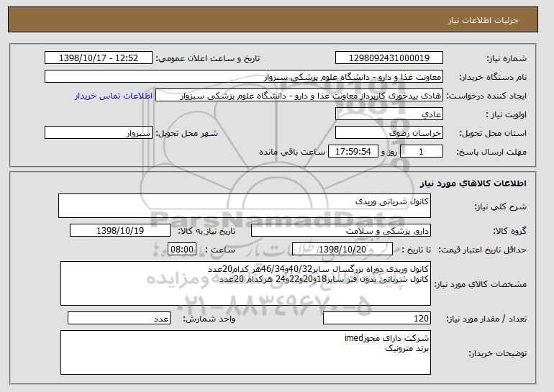
Task: Select the price validity date field 1398/10/20
Action: 342,250
